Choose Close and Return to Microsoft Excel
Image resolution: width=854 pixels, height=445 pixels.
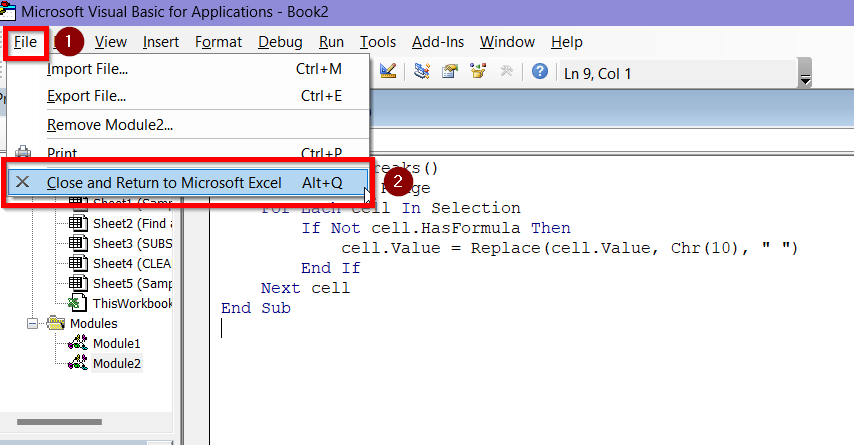click(188, 182)
